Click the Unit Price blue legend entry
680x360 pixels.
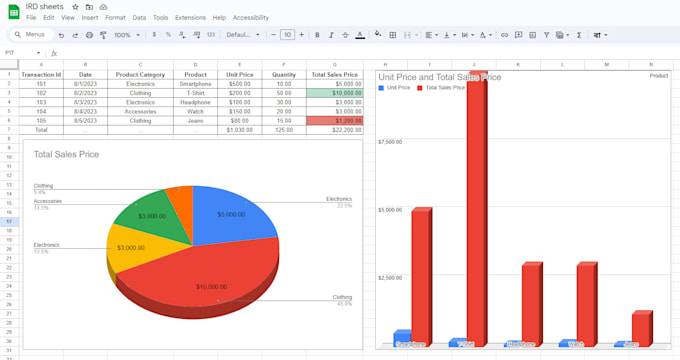click(394, 88)
